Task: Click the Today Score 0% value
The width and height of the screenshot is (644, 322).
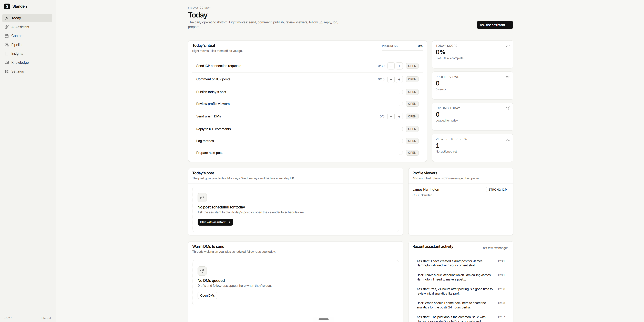Action: tap(440, 52)
